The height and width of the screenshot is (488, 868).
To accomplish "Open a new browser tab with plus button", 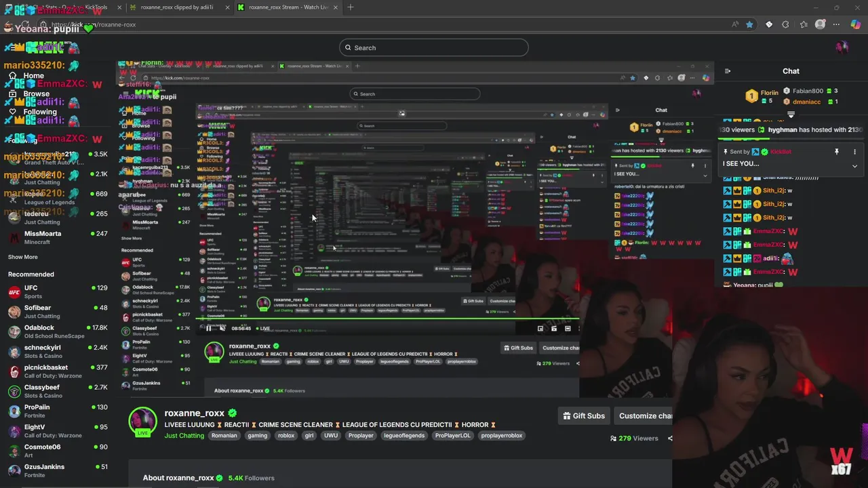I will [x=351, y=7].
